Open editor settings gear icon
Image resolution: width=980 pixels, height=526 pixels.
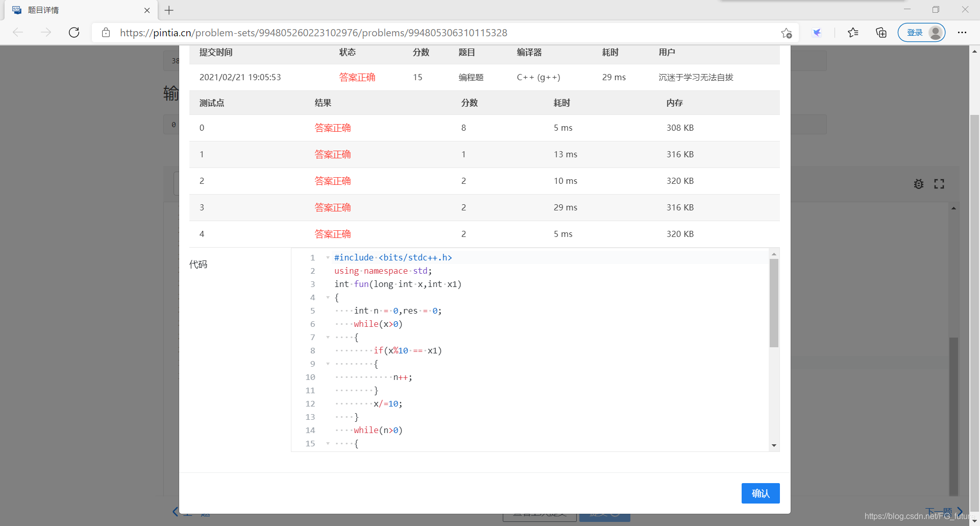pyautogui.click(x=919, y=184)
